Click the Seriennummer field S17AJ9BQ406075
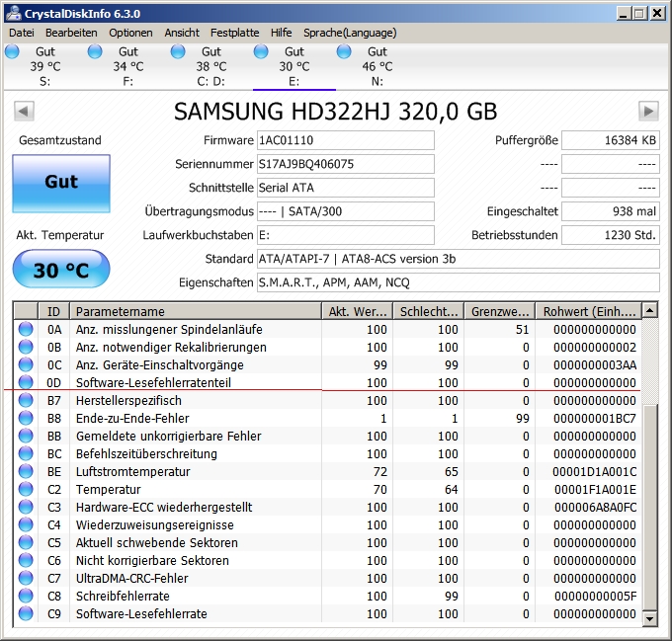The width and height of the screenshot is (672, 641). click(346, 164)
